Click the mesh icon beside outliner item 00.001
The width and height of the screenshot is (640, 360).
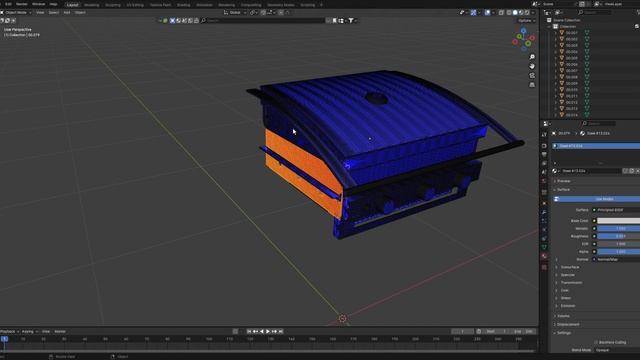pyautogui.click(x=562, y=33)
